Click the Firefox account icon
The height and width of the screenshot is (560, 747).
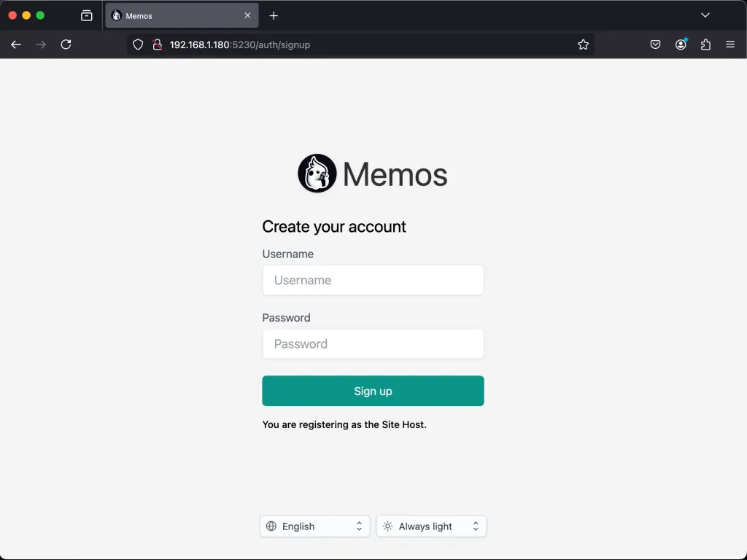click(681, 44)
